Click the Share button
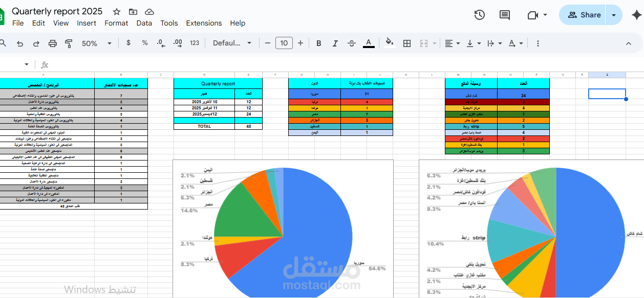This screenshot has width=644, height=298. point(584,15)
